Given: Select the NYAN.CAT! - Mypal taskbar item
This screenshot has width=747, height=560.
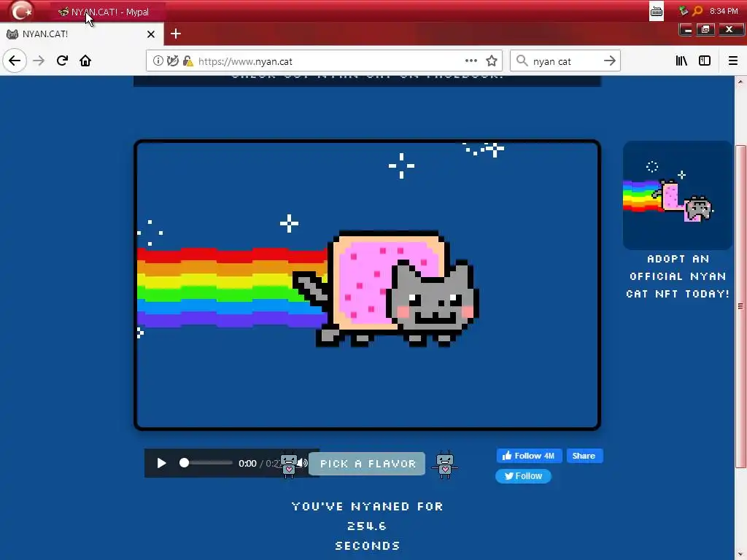Looking at the screenshot, I should (108, 12).
